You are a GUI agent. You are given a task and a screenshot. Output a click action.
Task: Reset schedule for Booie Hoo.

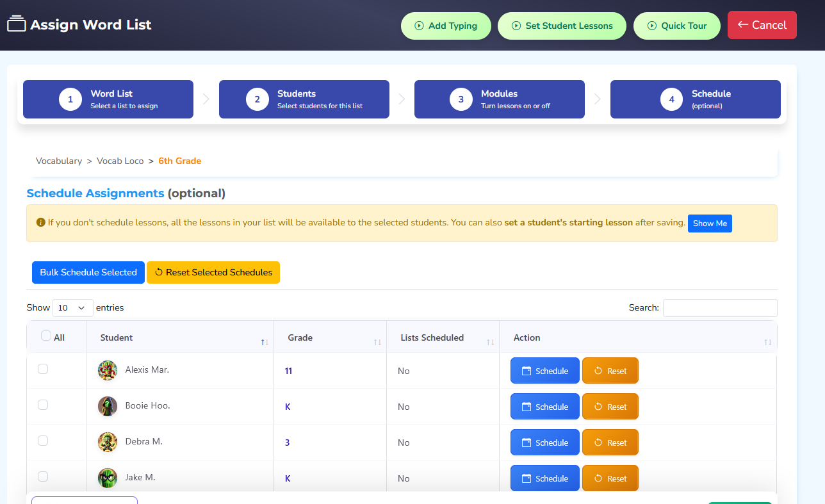[610, 407]
